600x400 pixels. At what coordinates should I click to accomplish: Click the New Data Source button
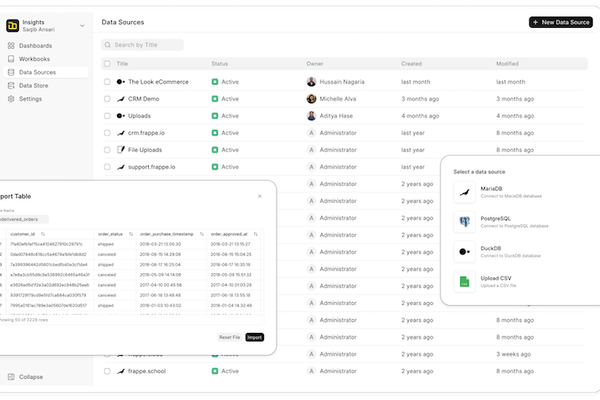click(x=561, y=22)
